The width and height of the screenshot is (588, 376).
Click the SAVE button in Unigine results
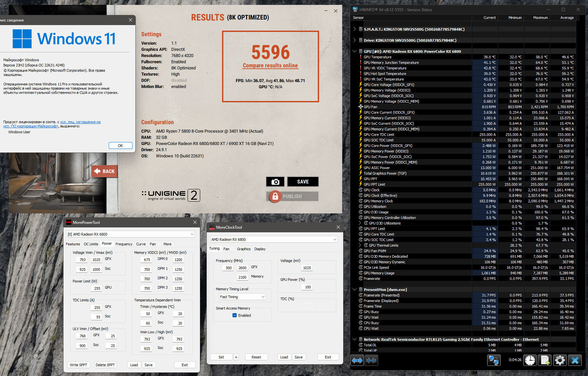pos(303,182)
